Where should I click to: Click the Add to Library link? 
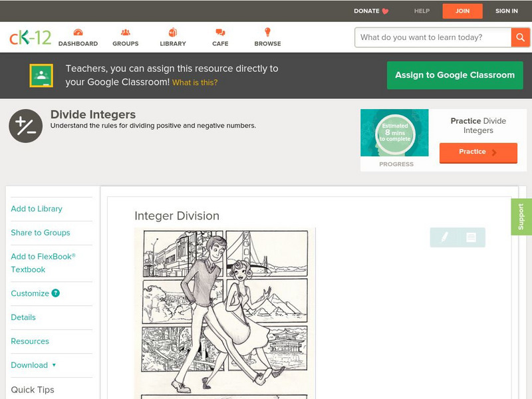click(37, 209)
